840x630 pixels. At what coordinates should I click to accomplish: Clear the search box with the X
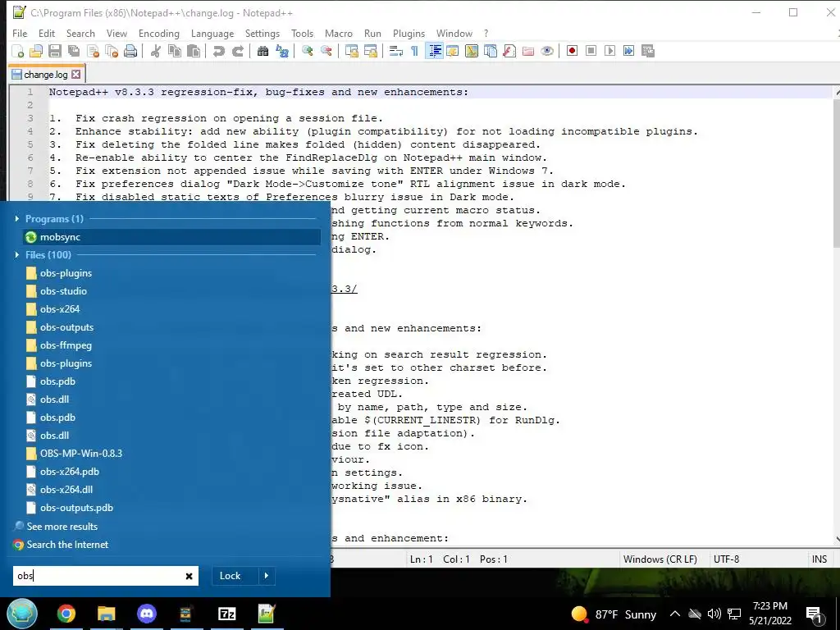point(189,577)
